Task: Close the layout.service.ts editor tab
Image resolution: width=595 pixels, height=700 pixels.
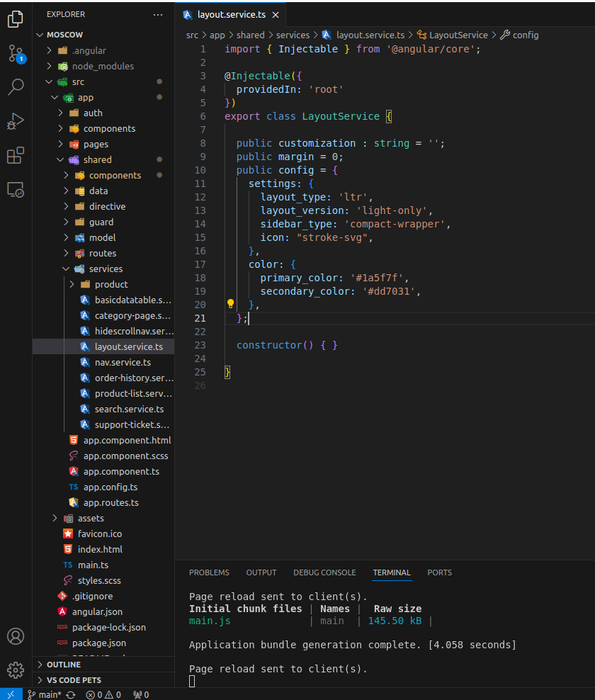Action: [275, 15]
